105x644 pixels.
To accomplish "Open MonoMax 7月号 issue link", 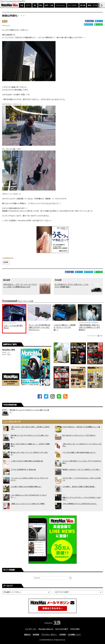I will 9,350.
